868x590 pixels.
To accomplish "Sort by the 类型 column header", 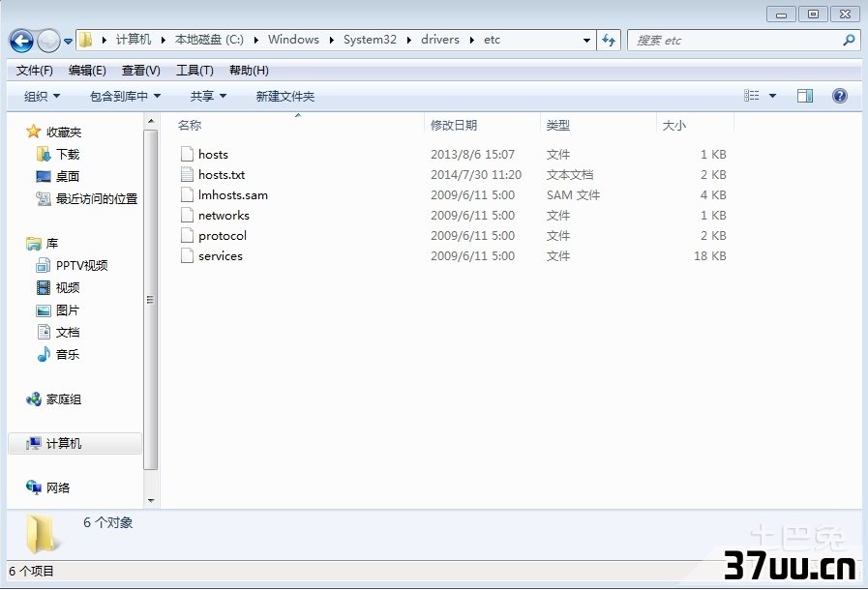I will tap(598, 125).
